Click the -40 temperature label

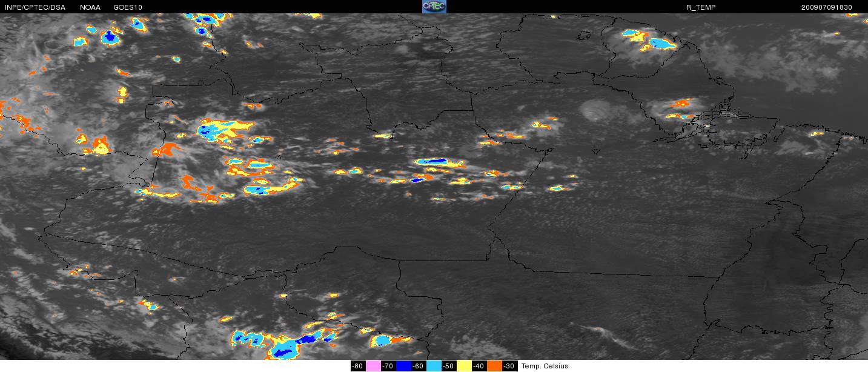click(479, 366)
